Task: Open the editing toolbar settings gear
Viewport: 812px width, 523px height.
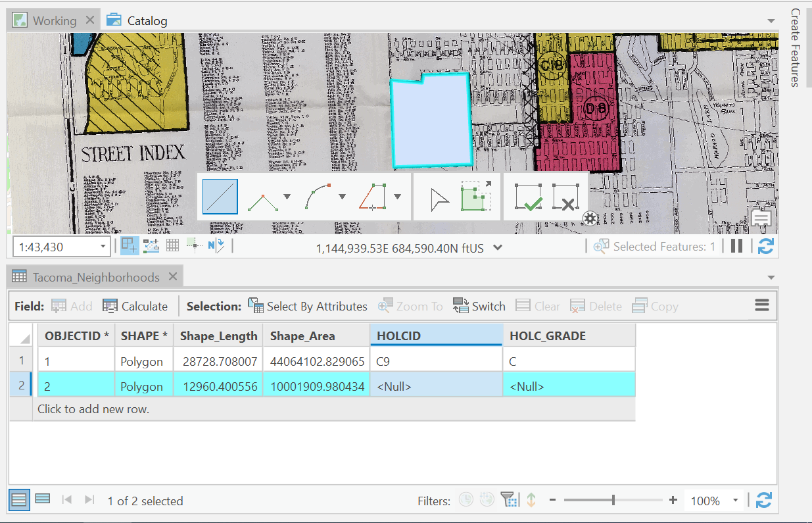Action: 590,219
